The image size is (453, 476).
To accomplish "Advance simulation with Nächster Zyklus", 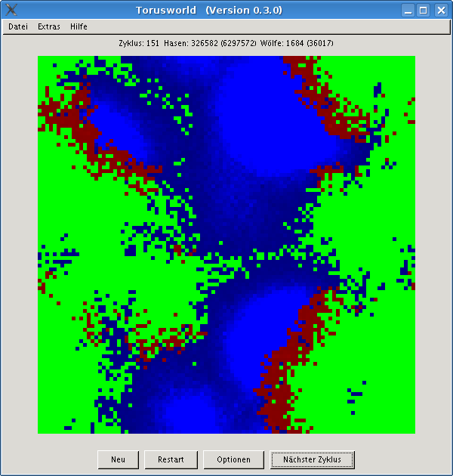I will pos(312,459).
